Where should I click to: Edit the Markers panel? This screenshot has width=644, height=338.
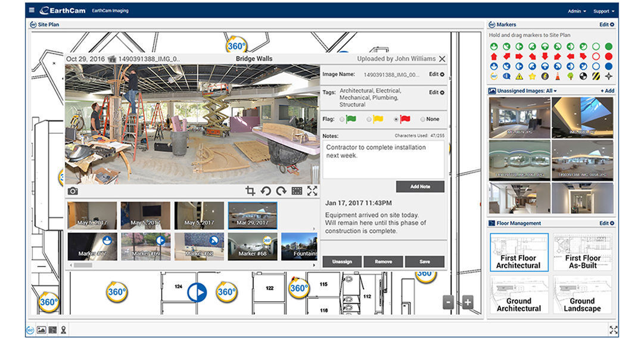[x=606, y=24]
